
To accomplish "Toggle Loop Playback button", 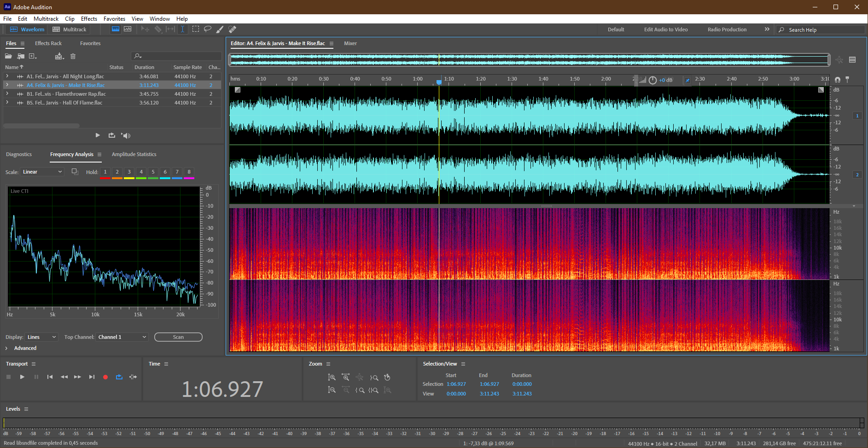I will pos(119,377).
